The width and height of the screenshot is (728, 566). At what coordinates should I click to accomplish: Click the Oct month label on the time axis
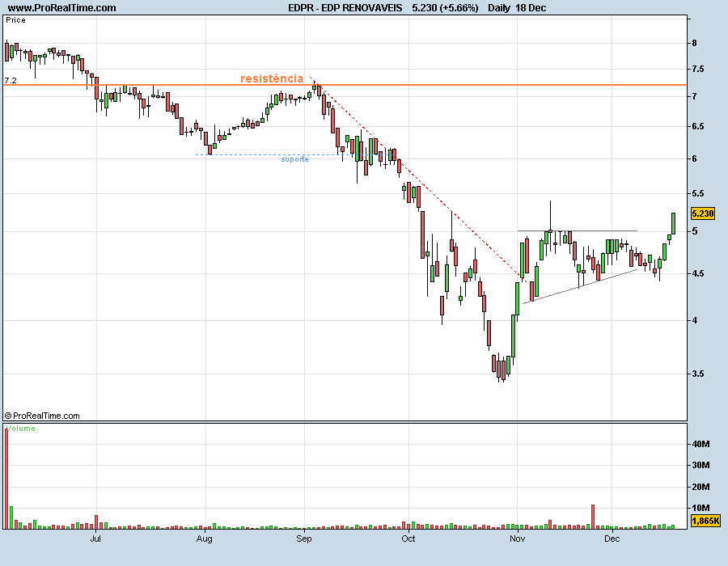pyautogui.click(x=408, y=539)
